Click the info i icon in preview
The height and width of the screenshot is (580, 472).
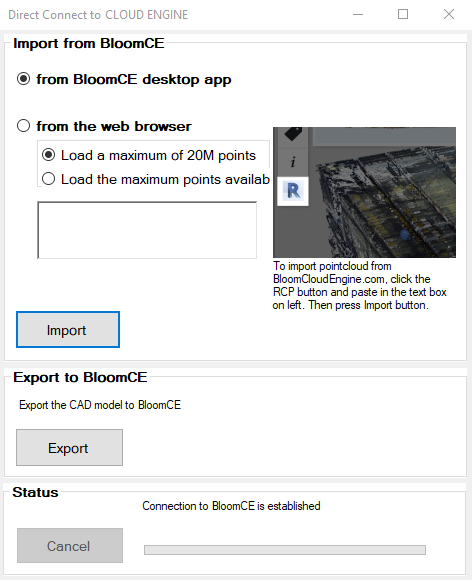(293, 162)
